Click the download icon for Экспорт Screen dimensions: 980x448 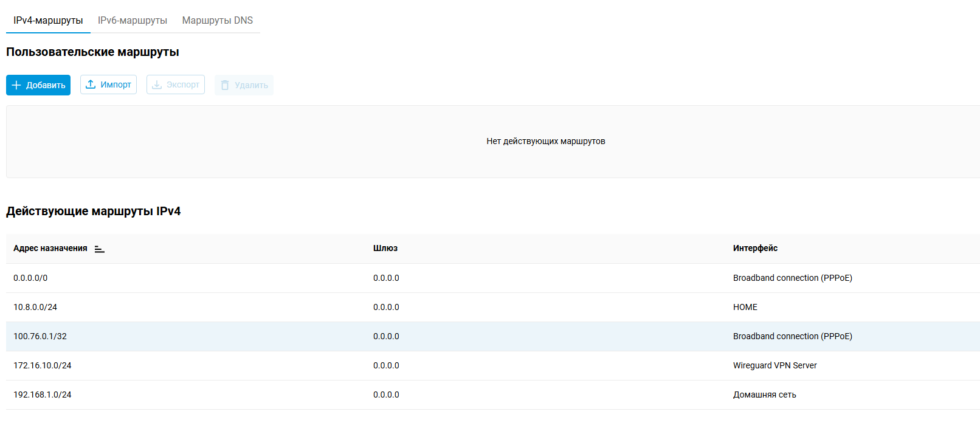point(157,84)
